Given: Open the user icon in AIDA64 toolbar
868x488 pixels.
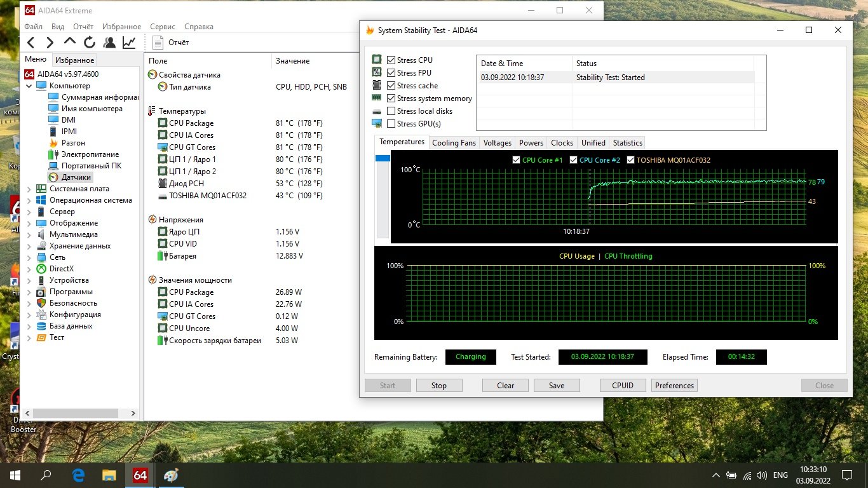Looking at the screenshot, I should point(109,43).
